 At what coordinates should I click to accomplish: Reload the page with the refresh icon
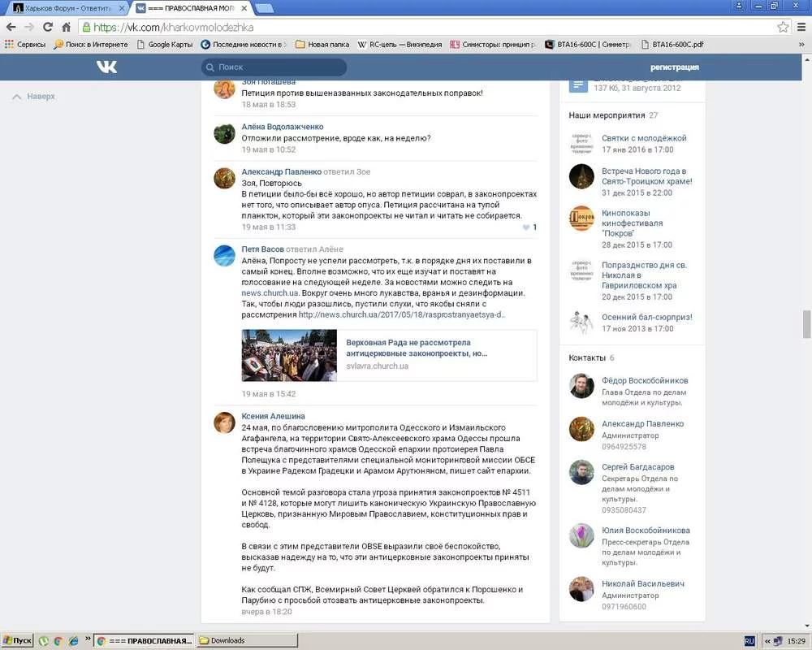[x=48, y=27]
